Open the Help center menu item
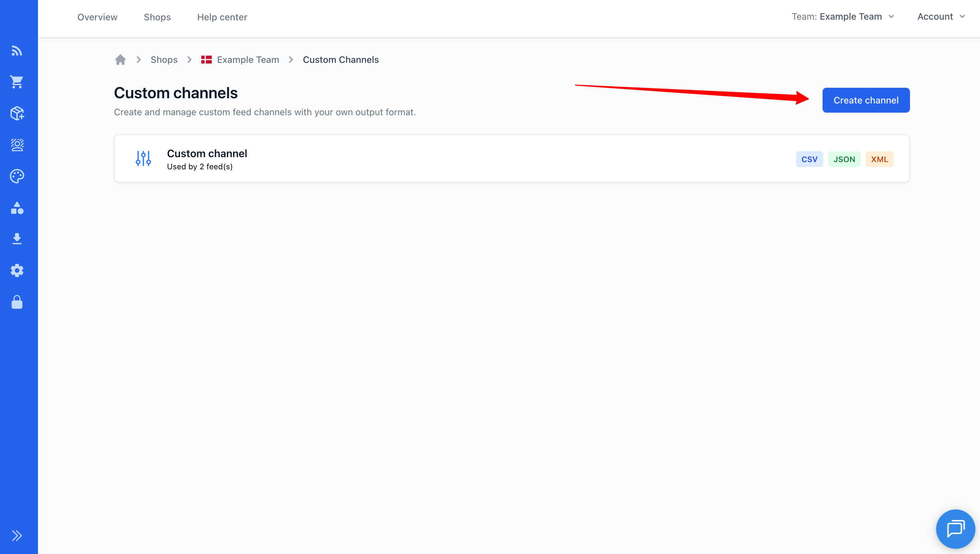The height and width of the screenshot is (554, 980). tap(222, 17)
